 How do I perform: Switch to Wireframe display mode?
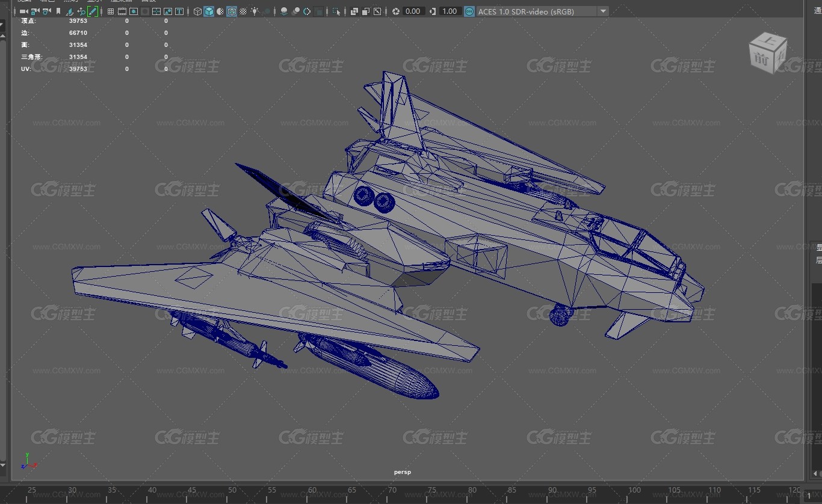pos(197,11)
